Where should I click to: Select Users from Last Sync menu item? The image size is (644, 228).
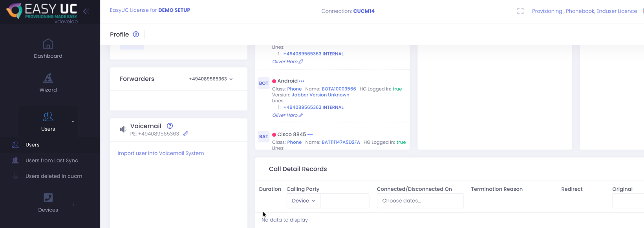[x=51, y=161]
